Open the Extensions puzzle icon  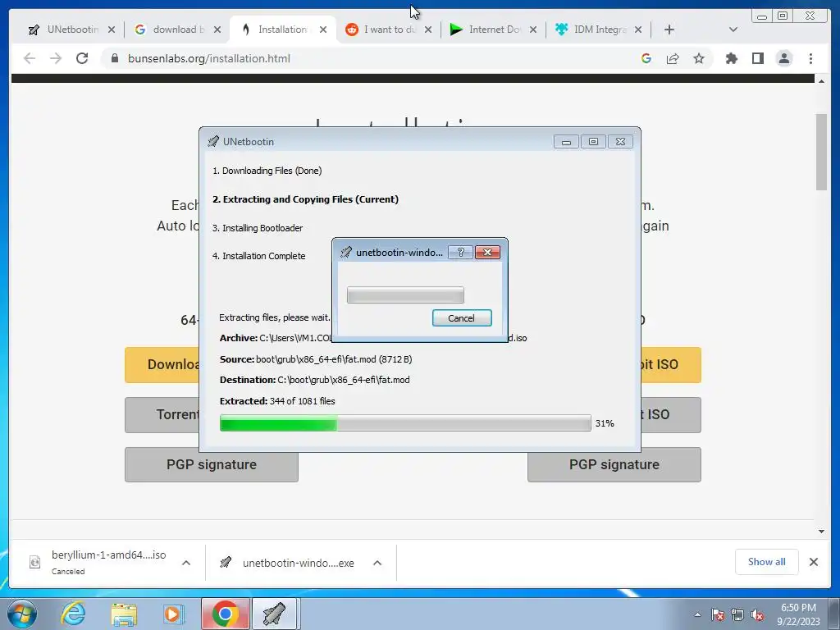pyautogui.click(x=731, y=58)
